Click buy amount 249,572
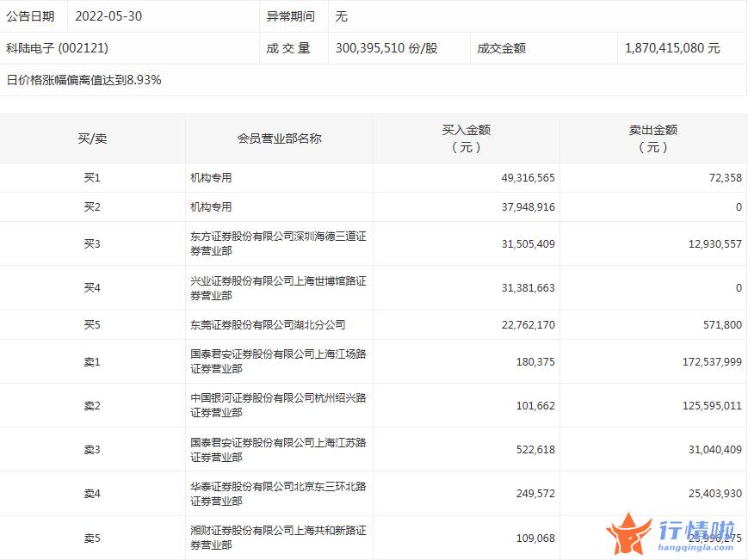Viewport: 748px width, 560px height. [535, 493]
